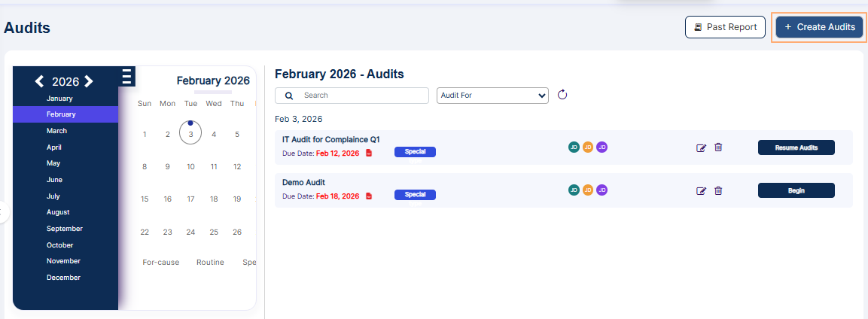Image resolution: width=868 pixels, height=319 pixels.
Task: Click the Create Audits button
Action: tap(819, 27)
